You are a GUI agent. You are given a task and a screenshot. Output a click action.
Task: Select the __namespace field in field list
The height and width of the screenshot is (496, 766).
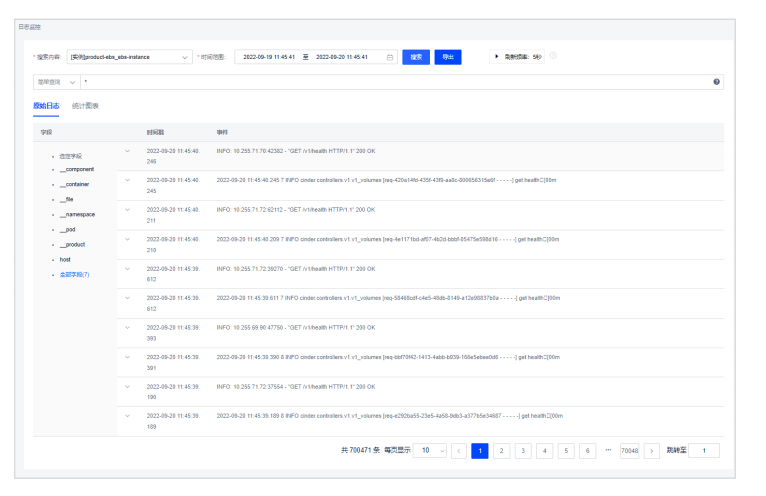coord(77,214)
